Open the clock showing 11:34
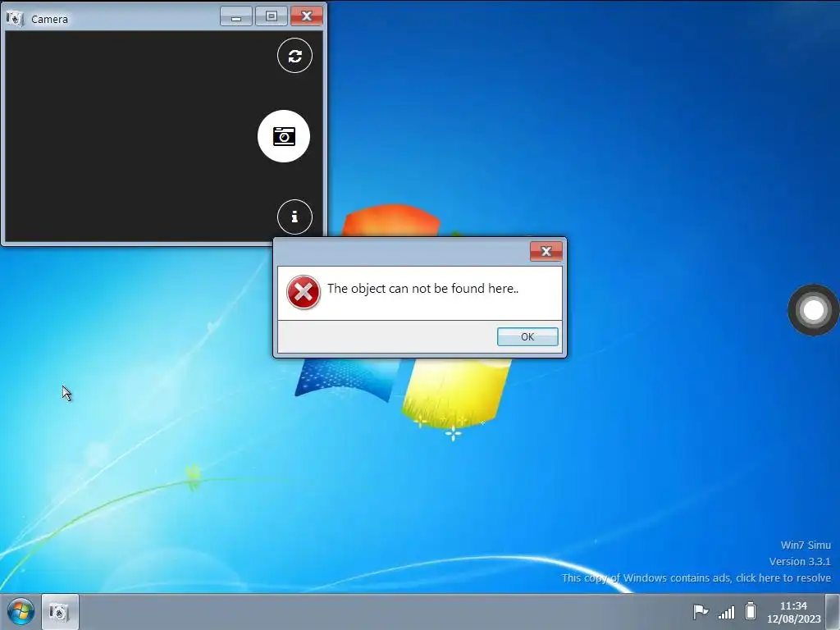Screen dimensions: 840x630 [793, 612]
